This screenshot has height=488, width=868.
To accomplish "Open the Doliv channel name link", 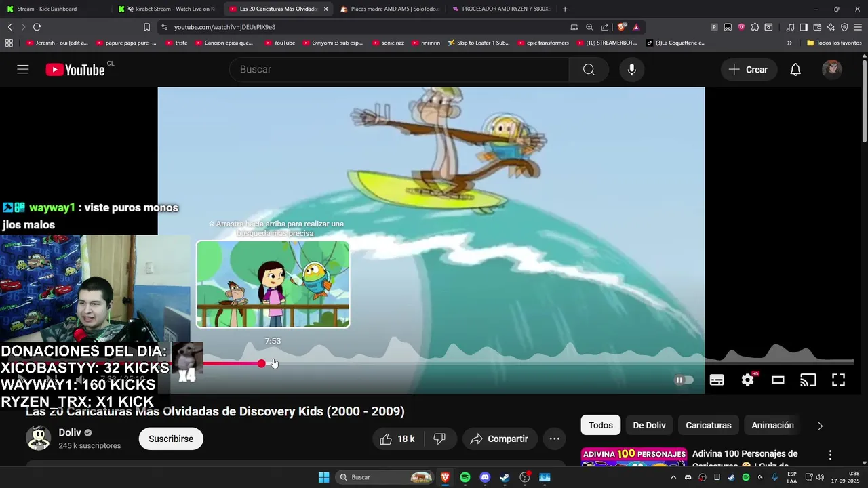I will [x=70, y=432].
